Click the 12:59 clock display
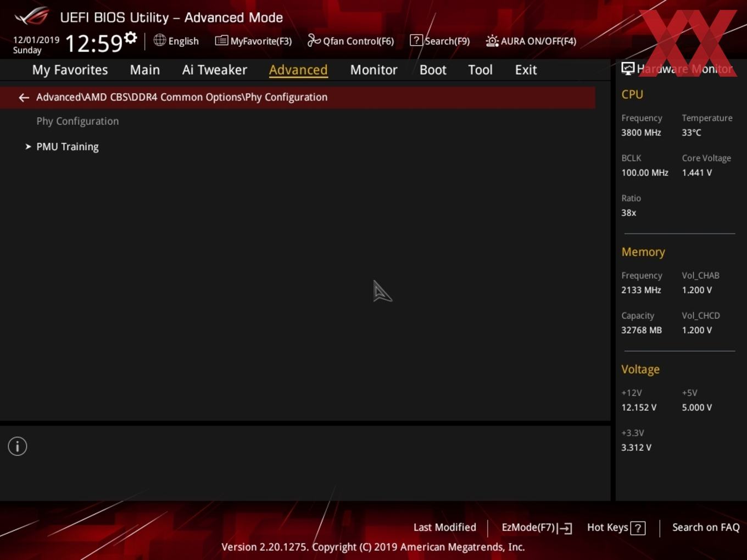Viewport: 747px width, 560px height. 93,43
